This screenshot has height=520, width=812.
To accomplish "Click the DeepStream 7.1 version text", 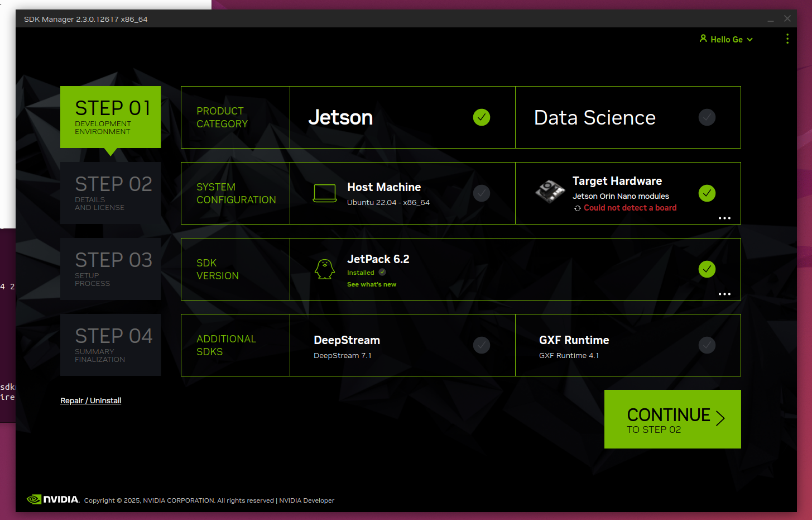I will tap(343, 355).
